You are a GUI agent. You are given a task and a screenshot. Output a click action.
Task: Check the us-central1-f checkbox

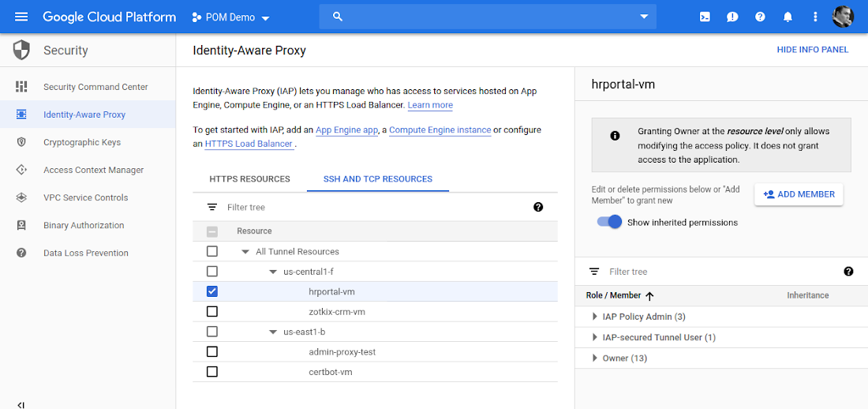212,272
